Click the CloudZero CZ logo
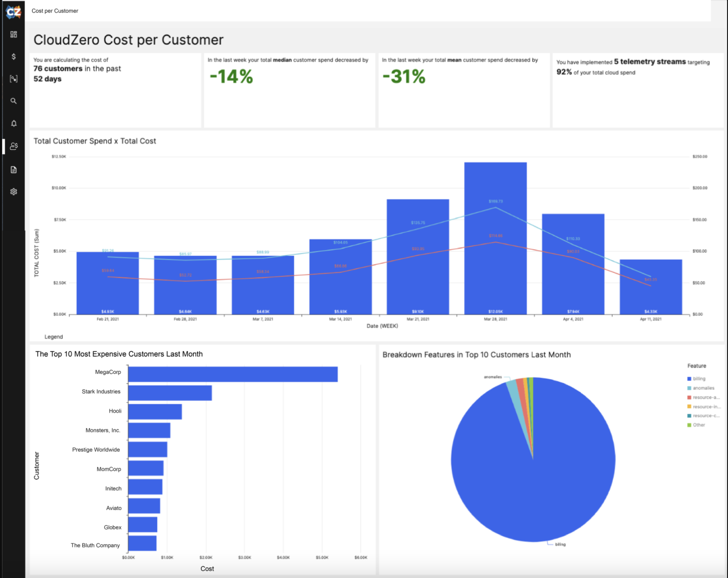Screen dimensions: 728x578 tap(13, 12)
